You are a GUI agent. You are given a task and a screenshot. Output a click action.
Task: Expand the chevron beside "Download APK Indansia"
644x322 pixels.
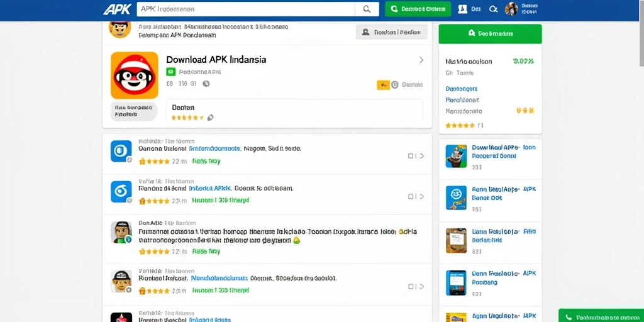click(421, 60)
